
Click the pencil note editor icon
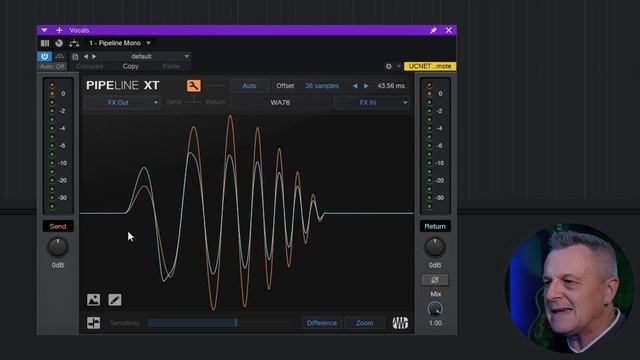115,300
